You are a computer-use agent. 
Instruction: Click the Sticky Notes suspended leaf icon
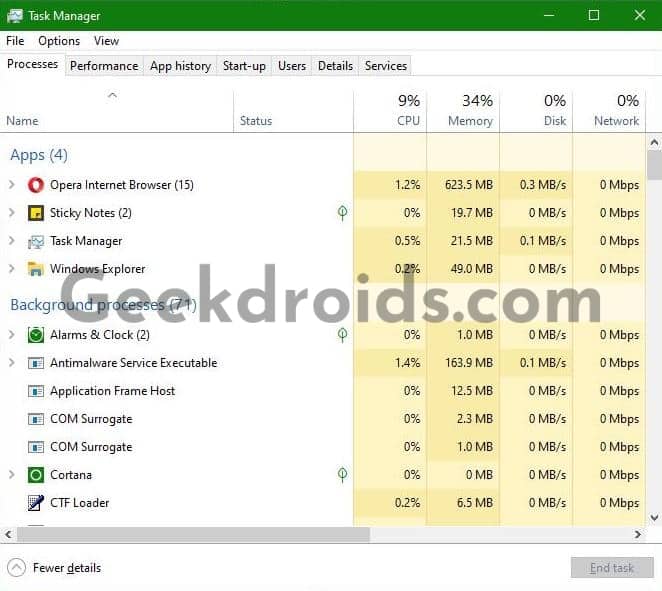(342, 213)
